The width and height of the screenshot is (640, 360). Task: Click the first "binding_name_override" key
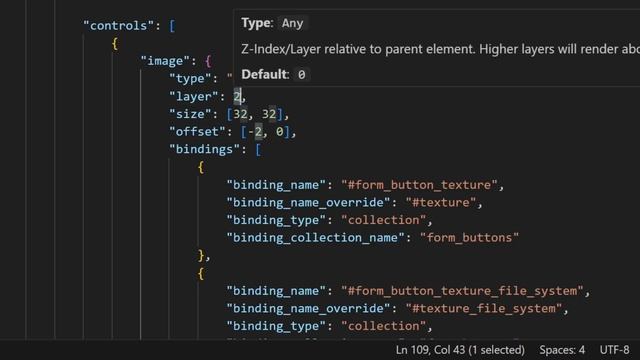click(308, 202)
